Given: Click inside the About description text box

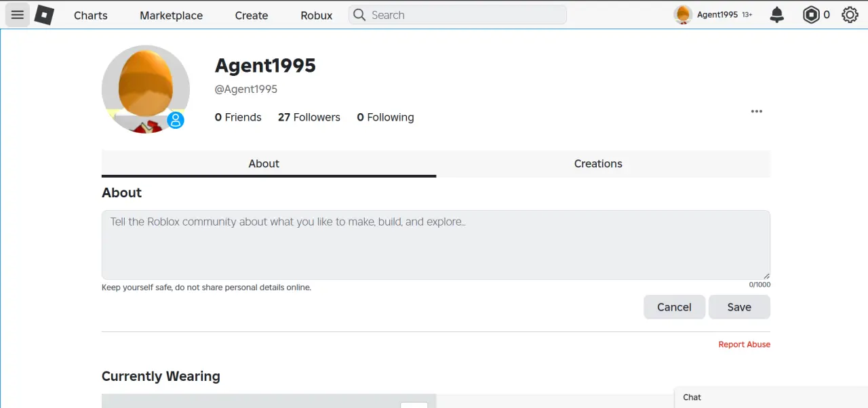Looking at the screenshot, I should tap(436, 245).
